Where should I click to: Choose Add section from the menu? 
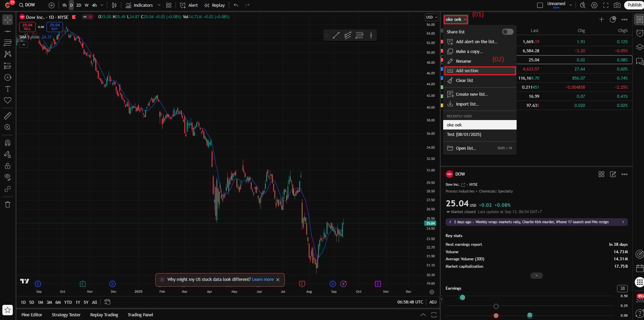coord(480,71)
